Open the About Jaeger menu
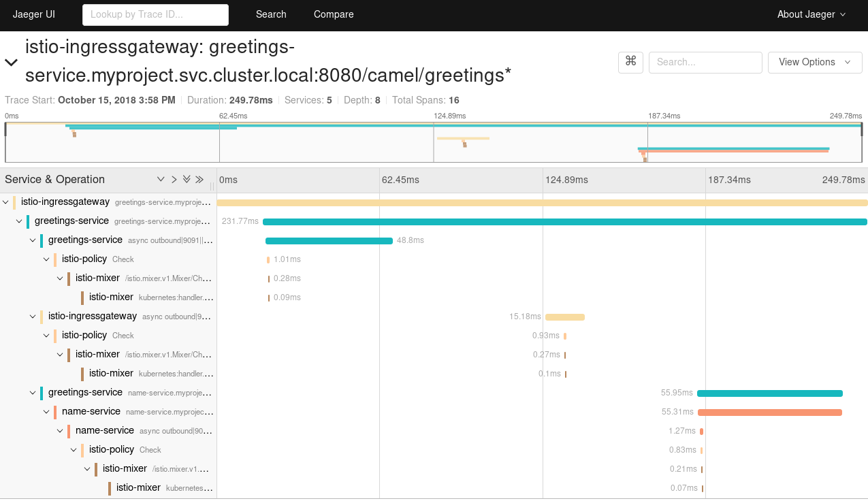868x501 pixels. click(x=811, y=14)
